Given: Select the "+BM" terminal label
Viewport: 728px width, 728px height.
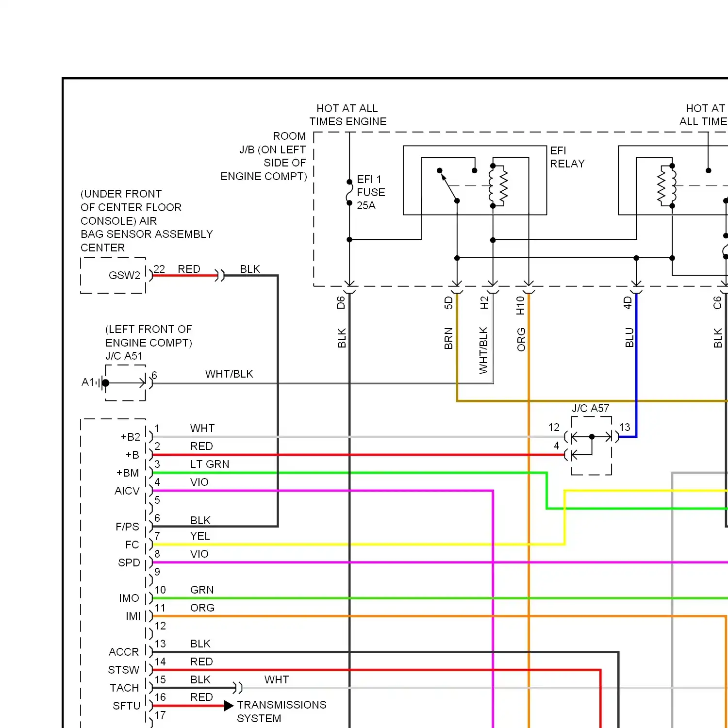Looking at the screenshot, I should [128, 473].
